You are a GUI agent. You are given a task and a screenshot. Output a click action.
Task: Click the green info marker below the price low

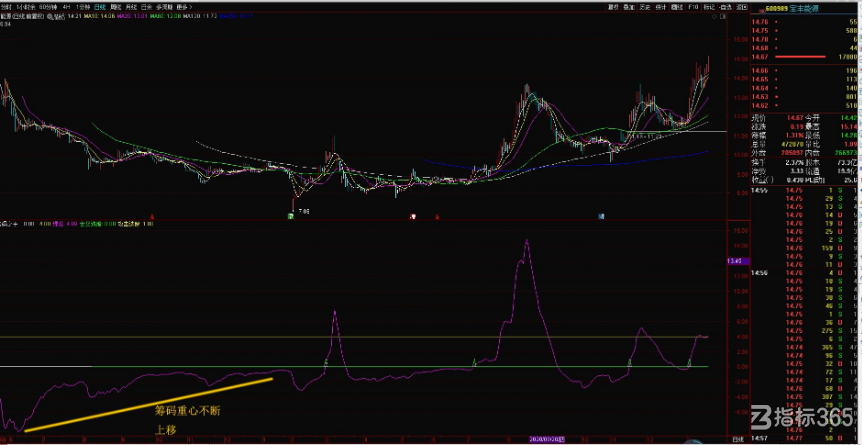click(x=290, y=217)
